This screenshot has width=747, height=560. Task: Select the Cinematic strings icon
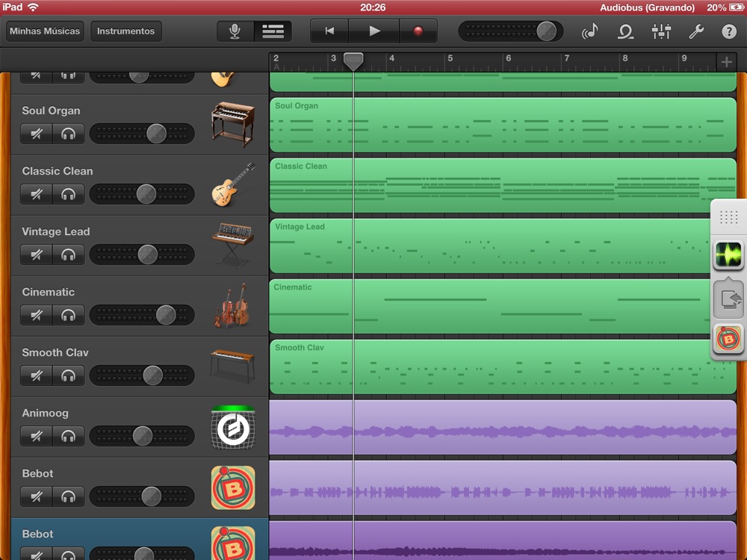(x=232, y=305)
